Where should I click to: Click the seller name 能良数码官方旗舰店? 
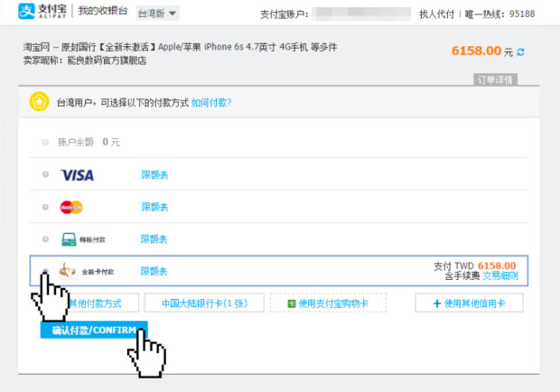pyautogui.click(x=107, y=61)
